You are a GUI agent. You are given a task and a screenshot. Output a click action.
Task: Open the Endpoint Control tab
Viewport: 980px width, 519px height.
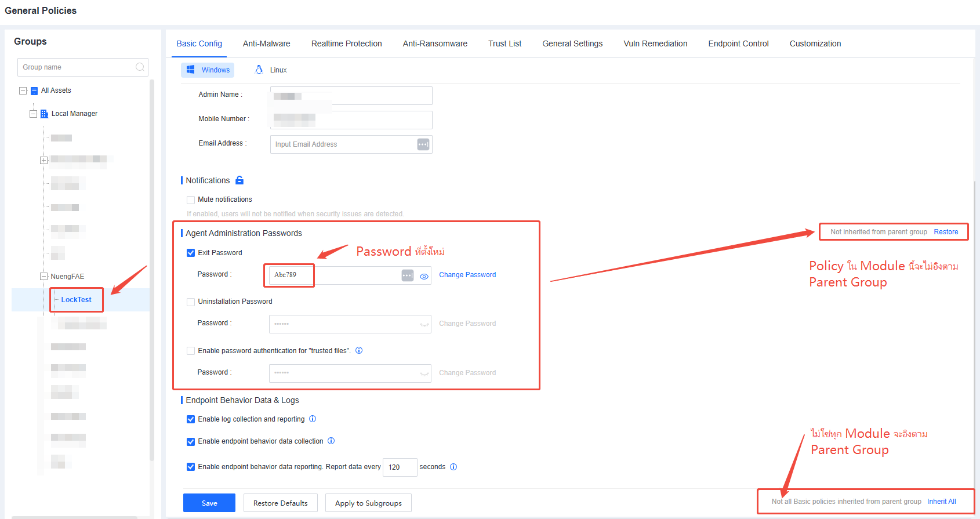738,43
